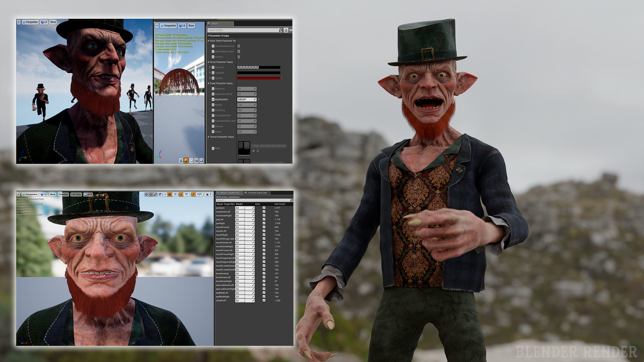Uncheck the useFlowMapTexture value checkbox
644x362 pixels.
click(x=239, y=51)
